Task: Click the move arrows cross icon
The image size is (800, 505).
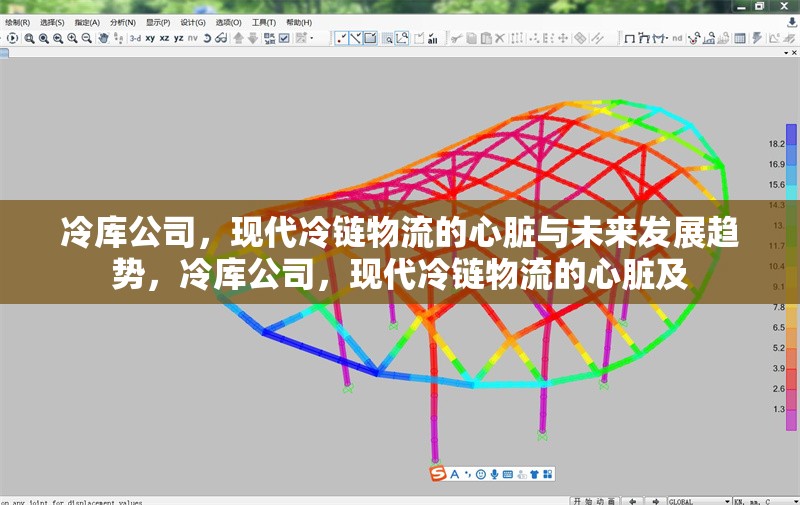Action: [x=563, y=38]
